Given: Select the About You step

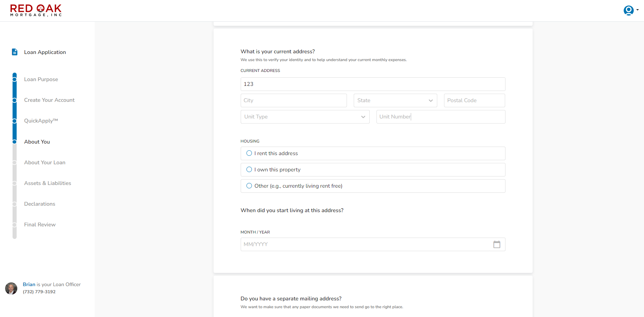Looking at the screenshot, I should (x=37, y=142).
